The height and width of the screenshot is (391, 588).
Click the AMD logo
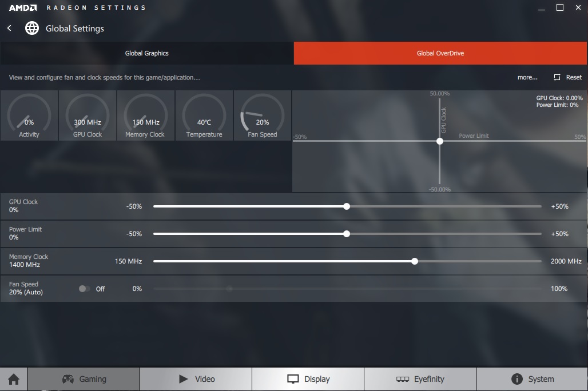point(23,7)
